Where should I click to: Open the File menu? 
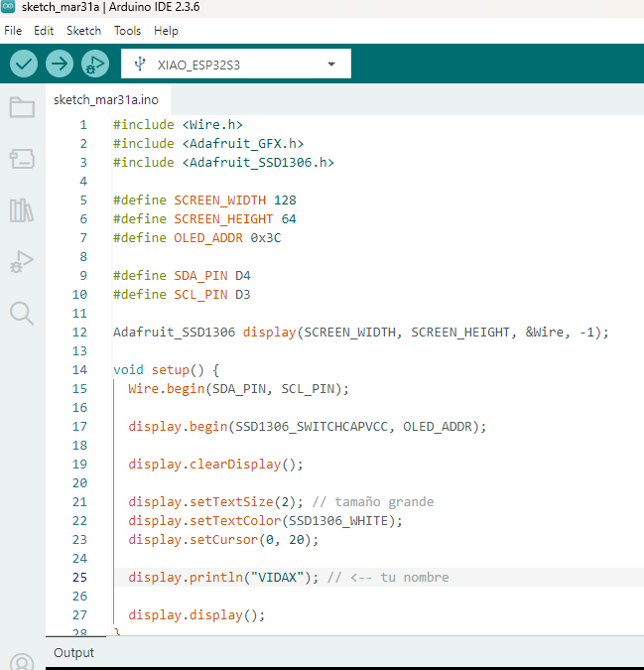13,31
